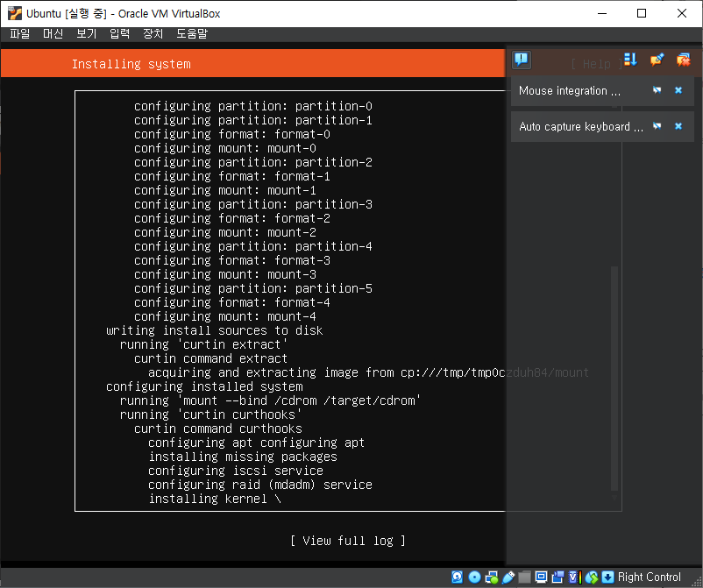Disable the Mouse integration notification message

point(657,90)
